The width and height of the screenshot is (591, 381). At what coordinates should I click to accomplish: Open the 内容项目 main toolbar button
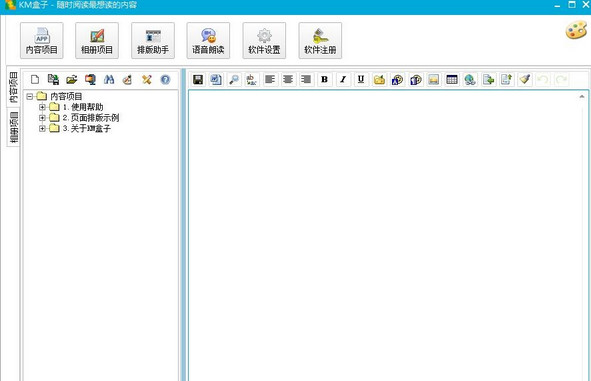tap(41, 40)
